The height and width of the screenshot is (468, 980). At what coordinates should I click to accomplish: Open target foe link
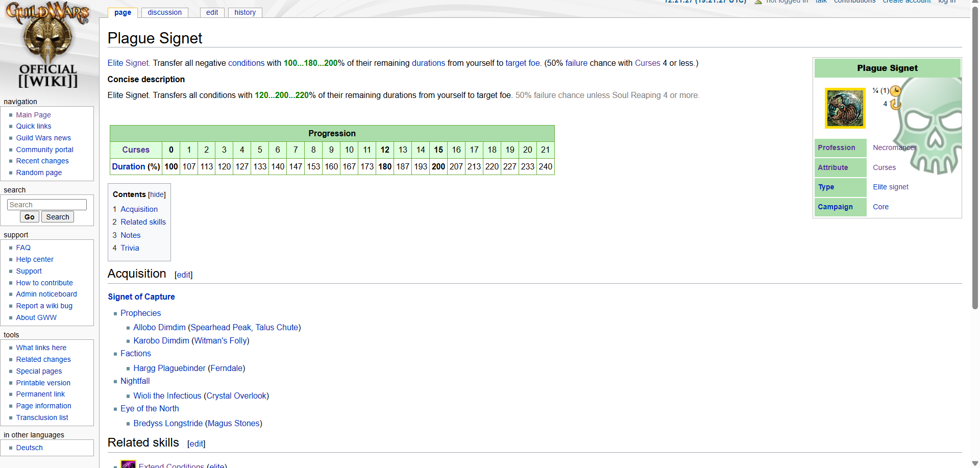click(x=523, y=63)
